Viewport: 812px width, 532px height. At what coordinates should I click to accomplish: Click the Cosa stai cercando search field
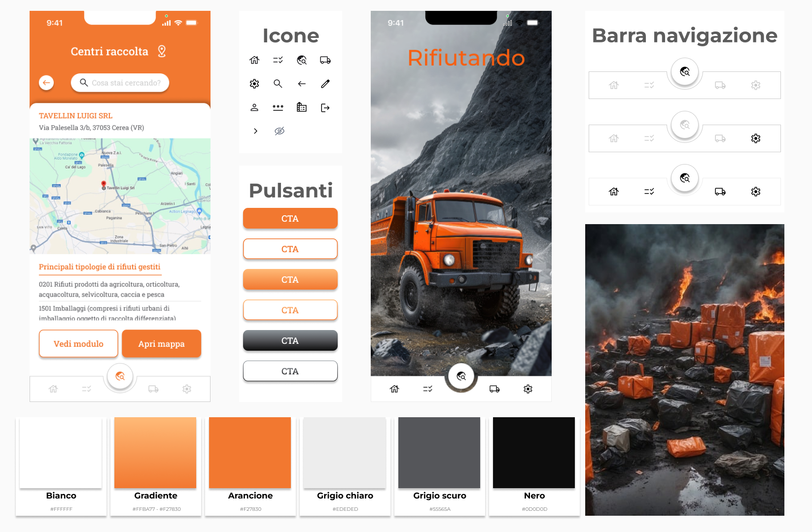coord(120,83)
